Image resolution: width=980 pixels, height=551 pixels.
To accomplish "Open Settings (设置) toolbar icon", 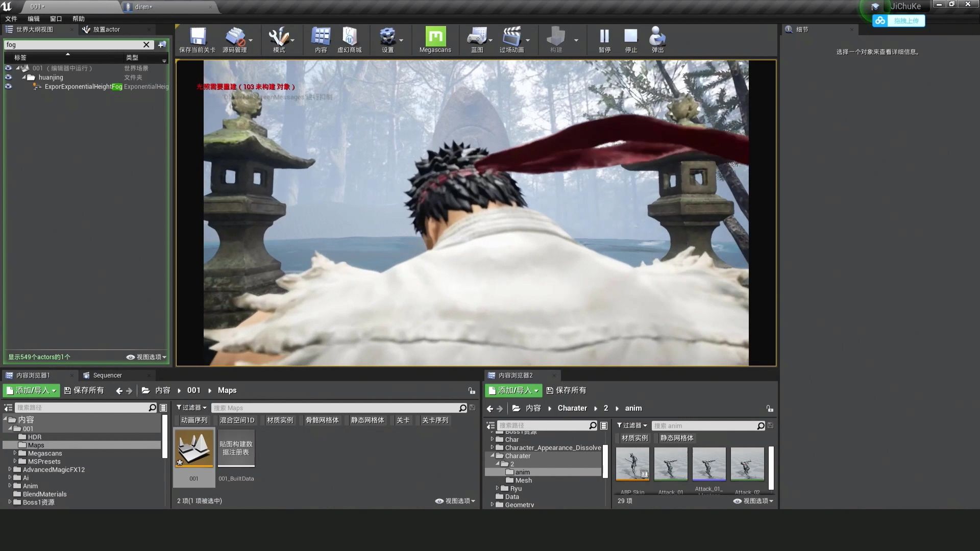I will click(x=387, y=40).
